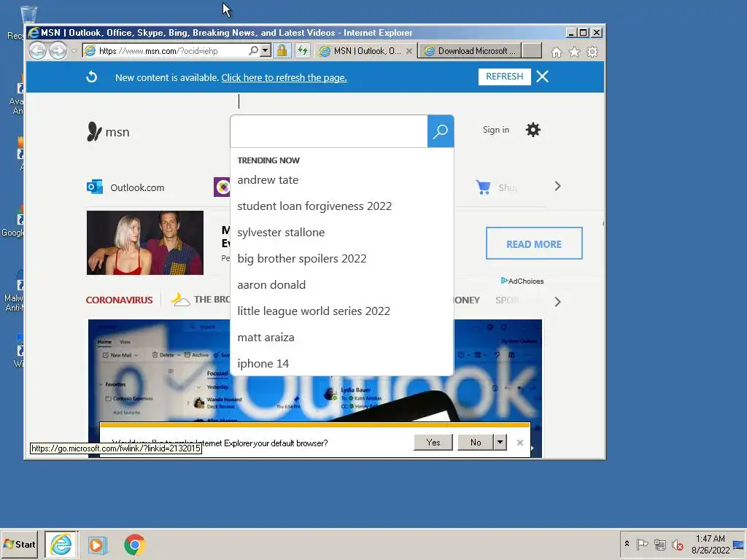Viewport: 747px width, 560px height.
Task: Click the network tray icon
Action: [659, 544]
